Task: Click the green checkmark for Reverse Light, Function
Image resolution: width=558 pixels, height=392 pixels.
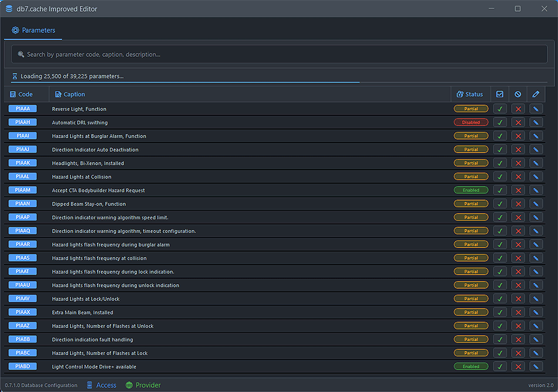Action: click(500, 109)
